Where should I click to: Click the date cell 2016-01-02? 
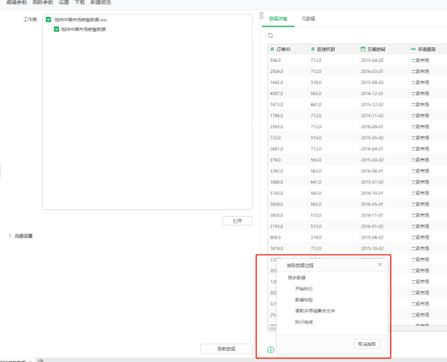pyautogui.click(x=372, y=226)
